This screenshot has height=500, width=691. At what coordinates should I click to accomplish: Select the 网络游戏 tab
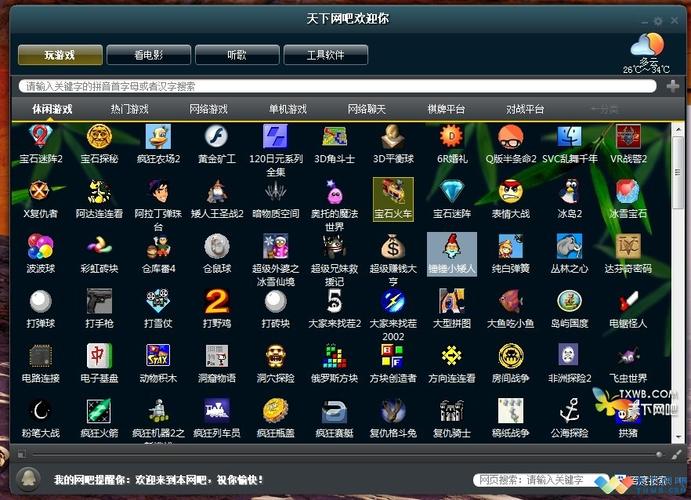(x=208, y=109)
